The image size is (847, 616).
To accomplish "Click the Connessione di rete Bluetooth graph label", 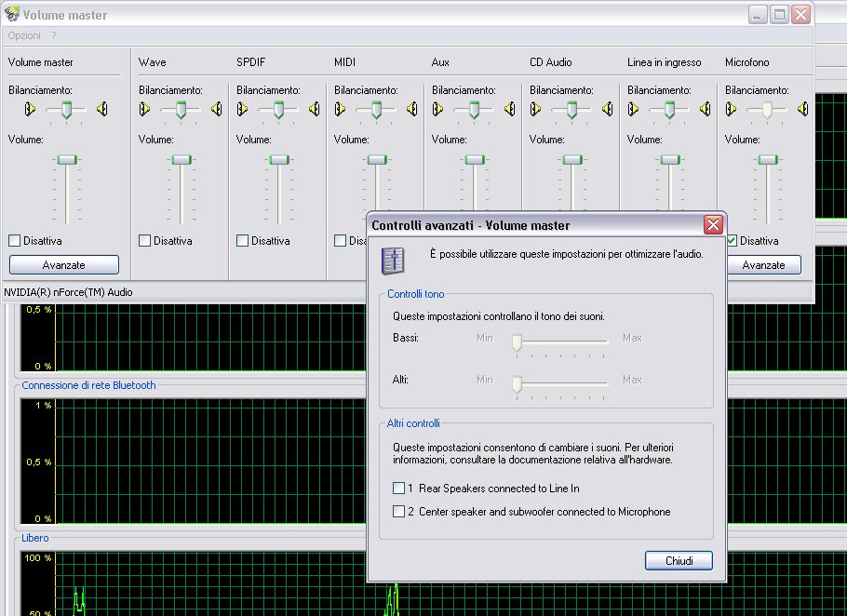I will pyautogui.click(x=88, y=385).
